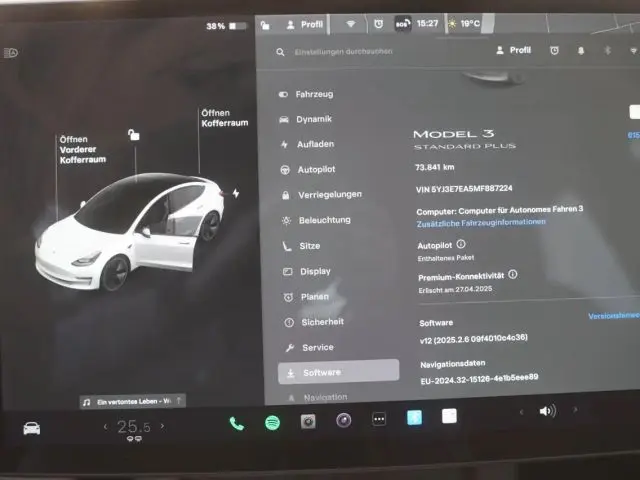Open the Bluetooth app in the dock

click(x=414, y=418)
